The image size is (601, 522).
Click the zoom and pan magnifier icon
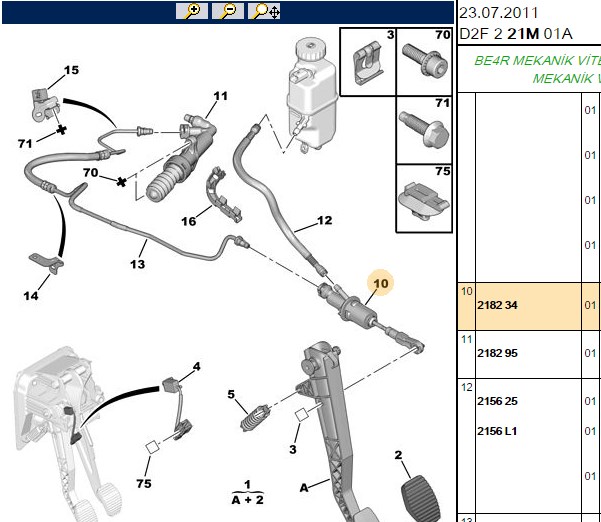[x=264, y=11]
